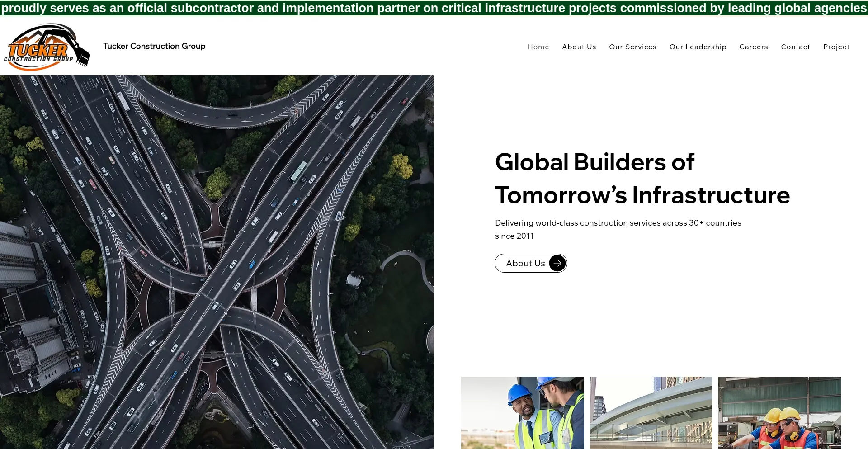Open thumbnail of two workers in blue helmets
Viewport: 868px width, 449px height.
[x=523, y=413]
